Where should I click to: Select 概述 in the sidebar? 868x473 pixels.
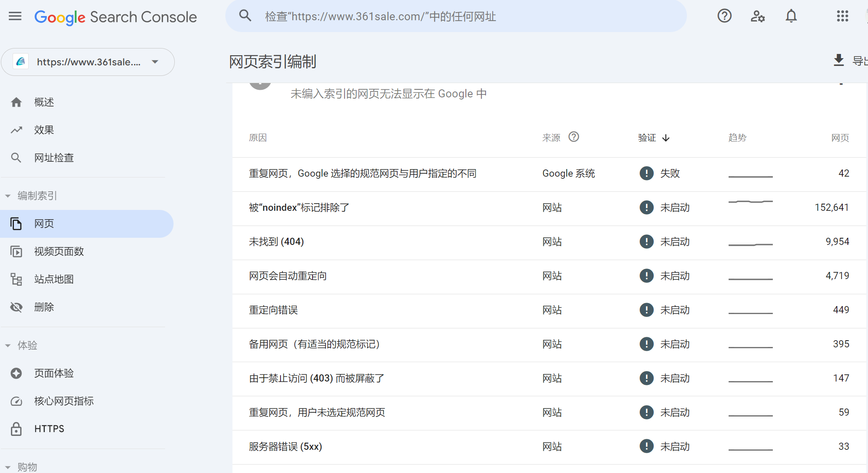coord(43,102)
